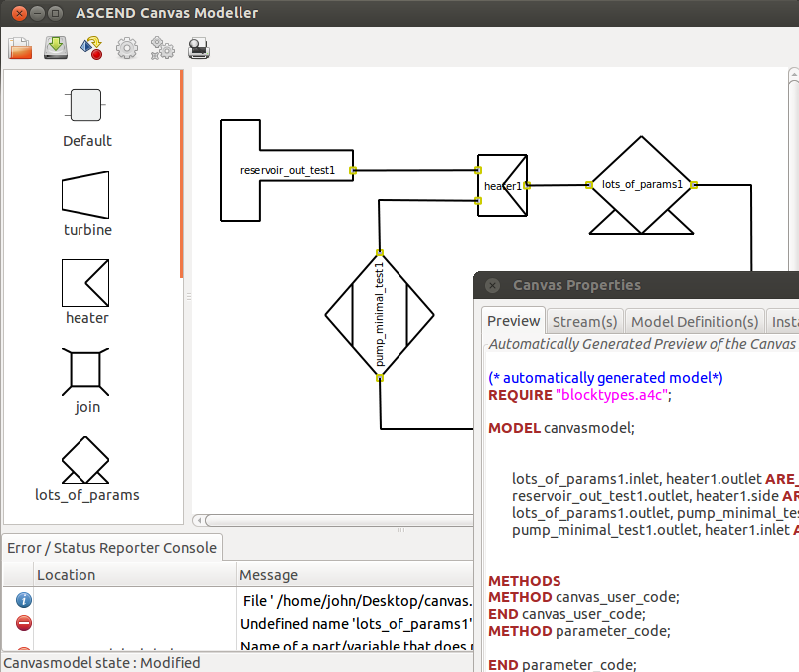Click the open file folder icon

pos(21,47)
